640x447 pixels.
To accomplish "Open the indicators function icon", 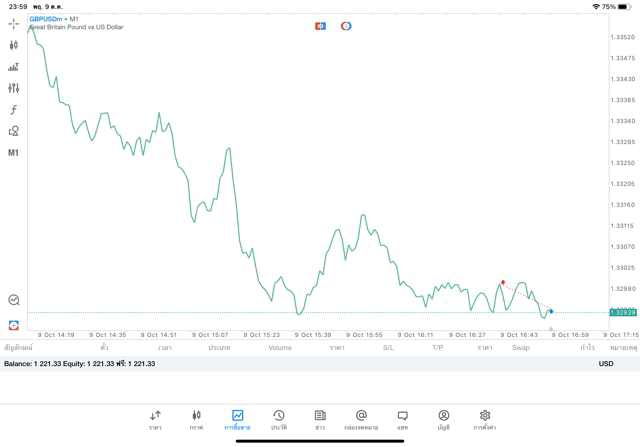I will (13, 110).
